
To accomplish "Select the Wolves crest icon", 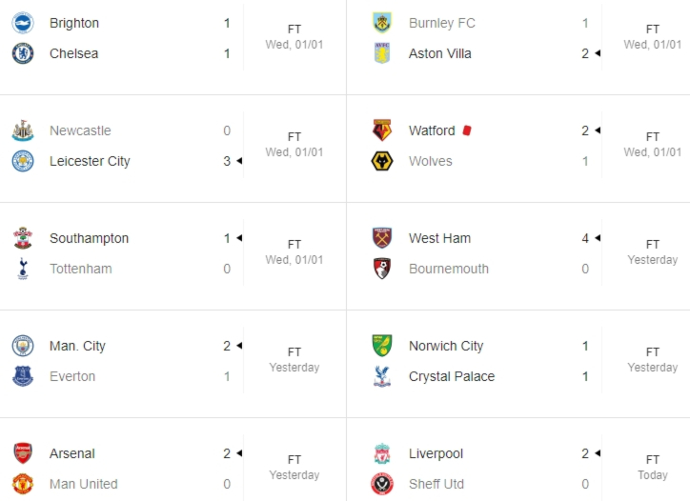I will [382, 161].
